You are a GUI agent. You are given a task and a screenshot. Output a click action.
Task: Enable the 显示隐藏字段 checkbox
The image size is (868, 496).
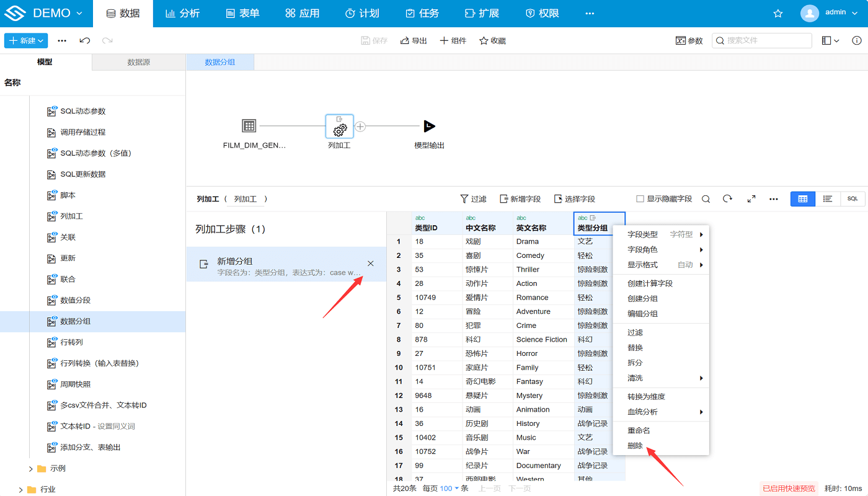click(640, 199)
